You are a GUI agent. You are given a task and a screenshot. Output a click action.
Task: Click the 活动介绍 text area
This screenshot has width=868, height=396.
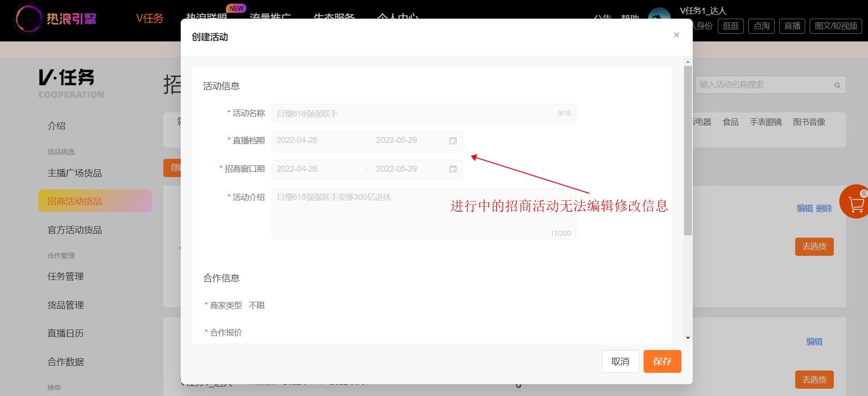tap(424, 214)
